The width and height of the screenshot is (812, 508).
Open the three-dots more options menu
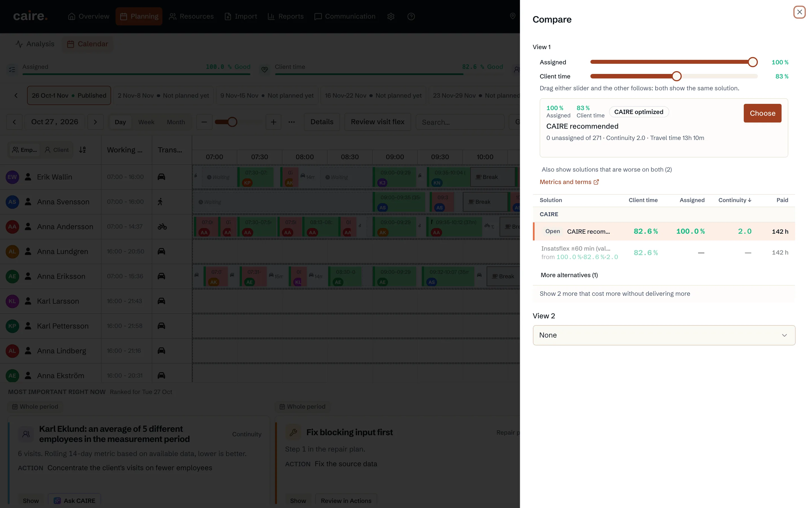pyautogui.click(x=292, y=122)
